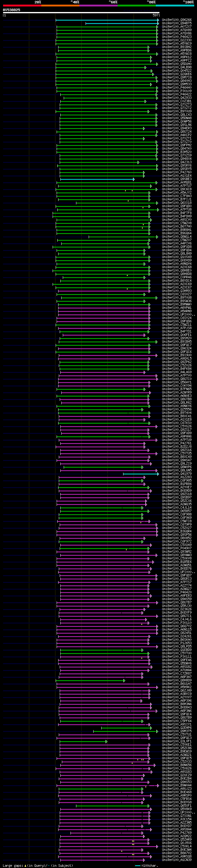Viewport: 197px width, 868px height.
Task: Open hit UniRef100_B3GQR4
Action: coord(177,531)
